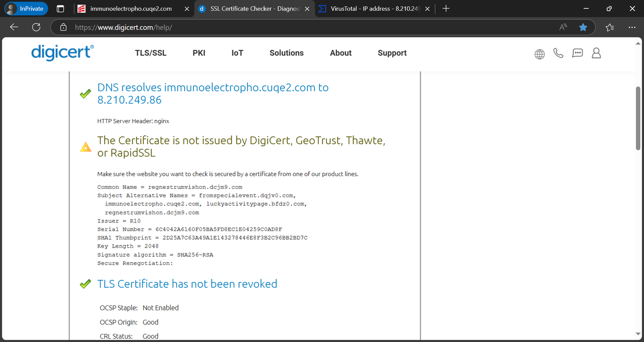Open the About navigation menu
Viewport: 644px width, 342px height.
point(341,53)
